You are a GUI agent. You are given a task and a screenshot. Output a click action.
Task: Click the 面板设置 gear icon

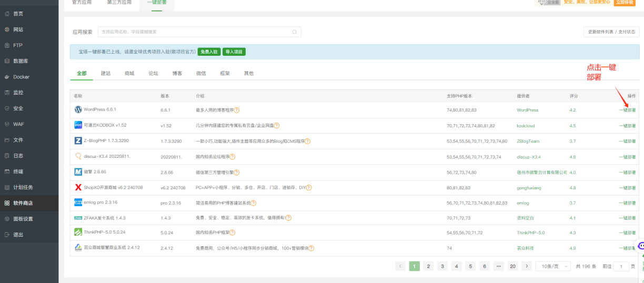[x=7, y=219]
